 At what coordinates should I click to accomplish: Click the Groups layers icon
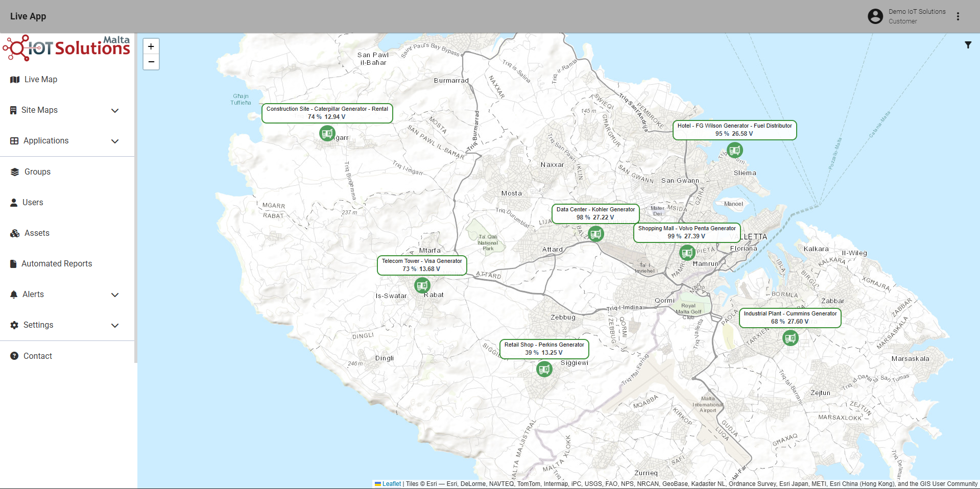(15, 172)
